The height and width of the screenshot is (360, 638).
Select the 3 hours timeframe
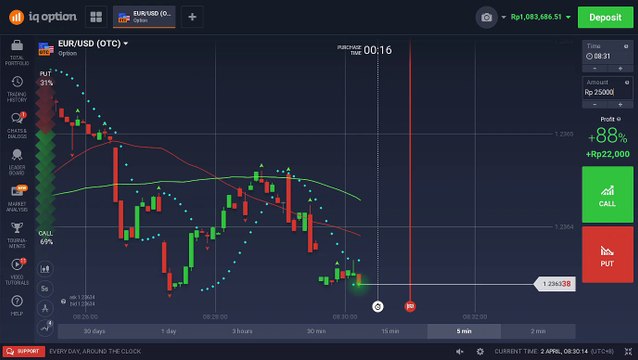[x=243, y=331]
